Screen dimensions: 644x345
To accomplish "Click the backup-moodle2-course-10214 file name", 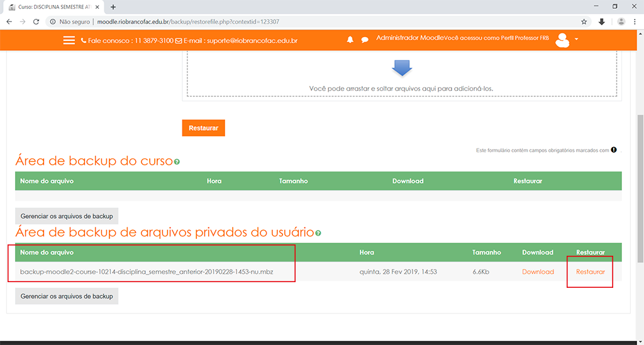I will [147, 271].
